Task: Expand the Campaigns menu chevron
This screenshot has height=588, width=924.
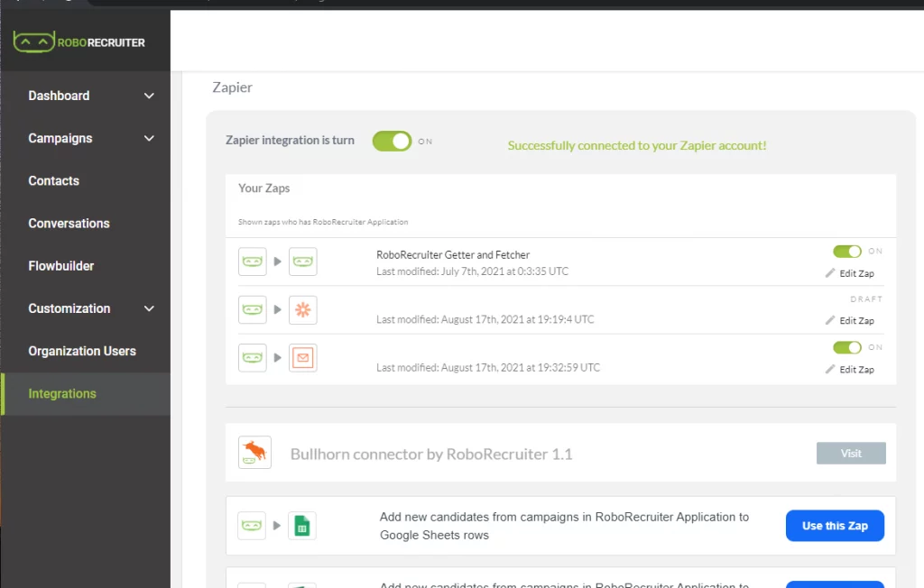Action: pos(149,139)
